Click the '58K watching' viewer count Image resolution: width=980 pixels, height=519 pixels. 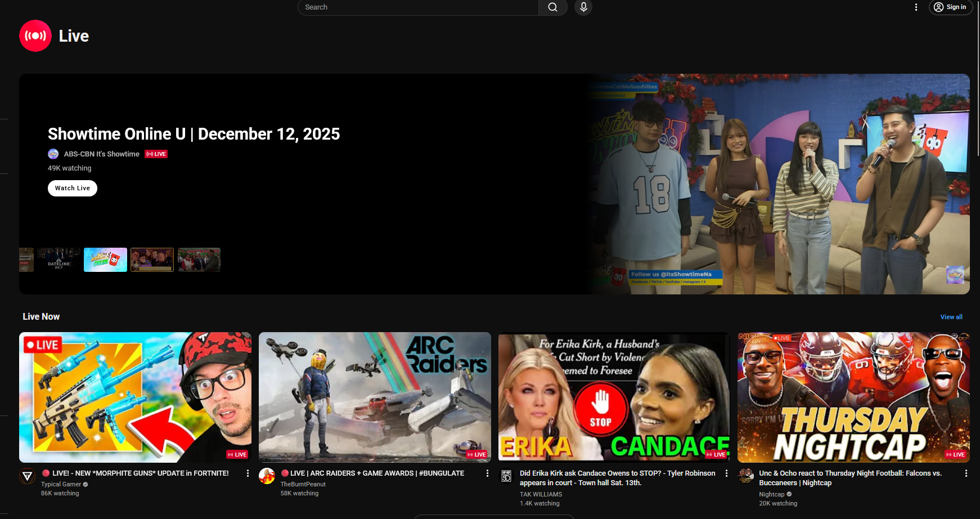300,494
